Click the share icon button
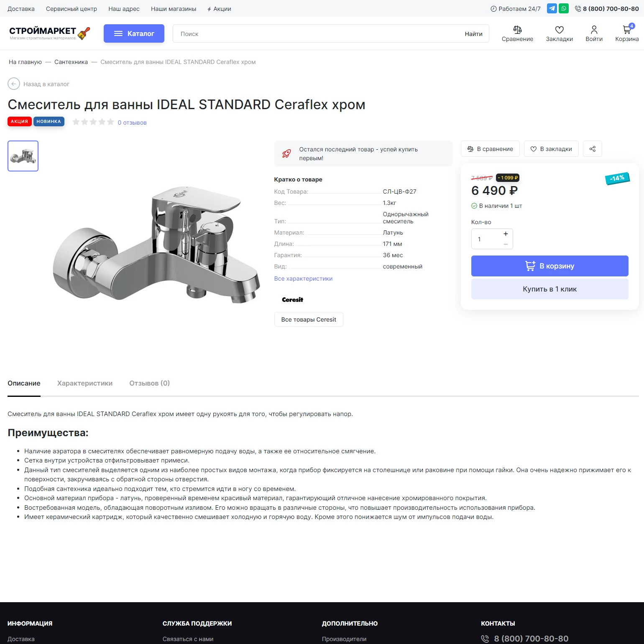Viewport: 644px width, 644px height. pyautogui.click(x=592, y=149)
